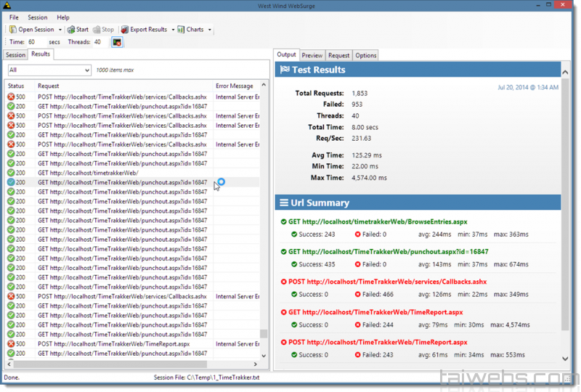Open the All results filter combo box
The height and width of the screenshot is (392, 581).
click(x=49, y=70)
